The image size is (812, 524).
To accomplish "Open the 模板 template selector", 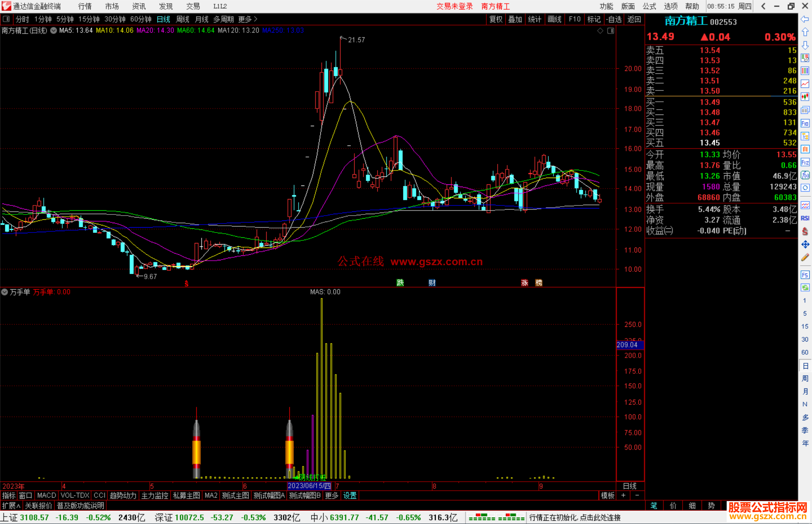I will [x=607, y=495].
